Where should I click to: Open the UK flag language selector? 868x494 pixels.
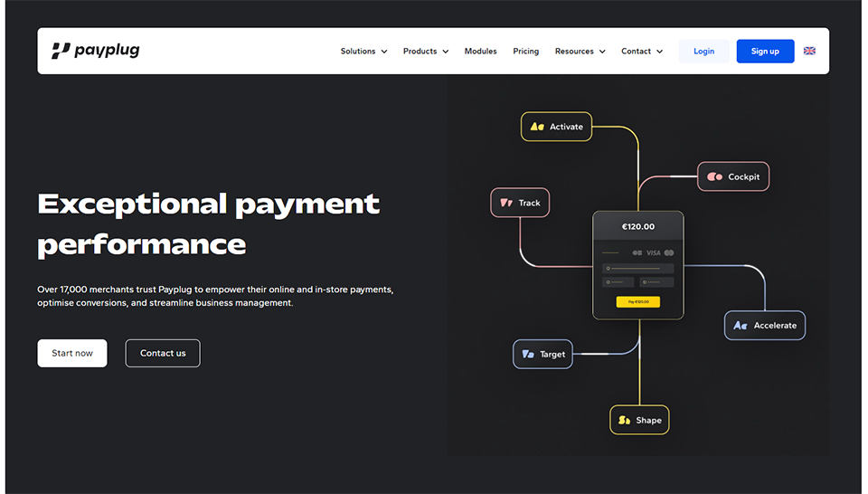point(809,51)
